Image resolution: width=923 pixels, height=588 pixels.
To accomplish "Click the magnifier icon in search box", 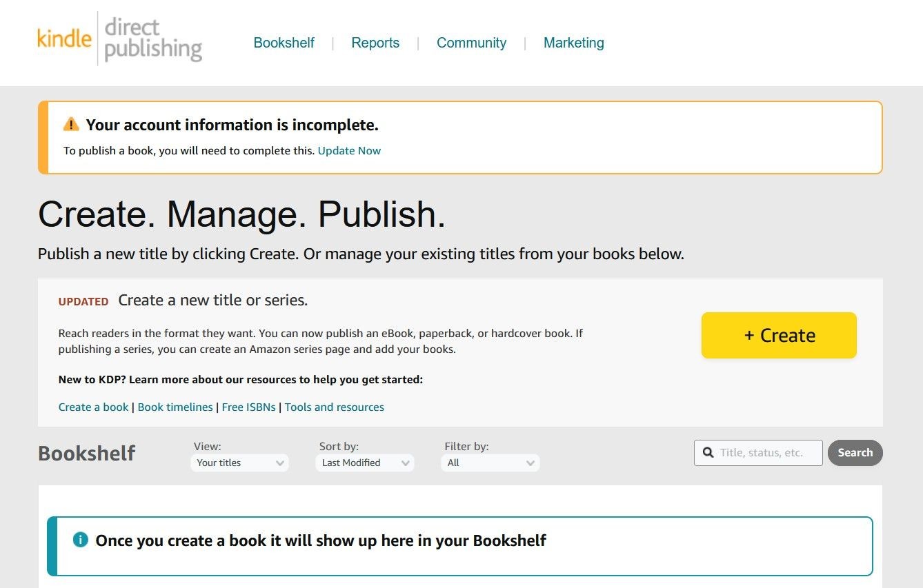I will coord(708,453).
